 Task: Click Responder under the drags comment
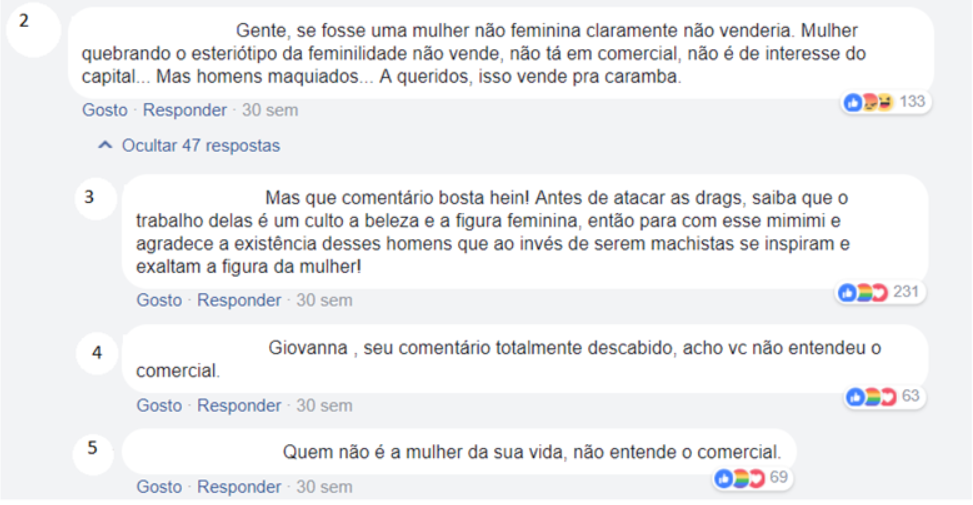tap(239, 300)
